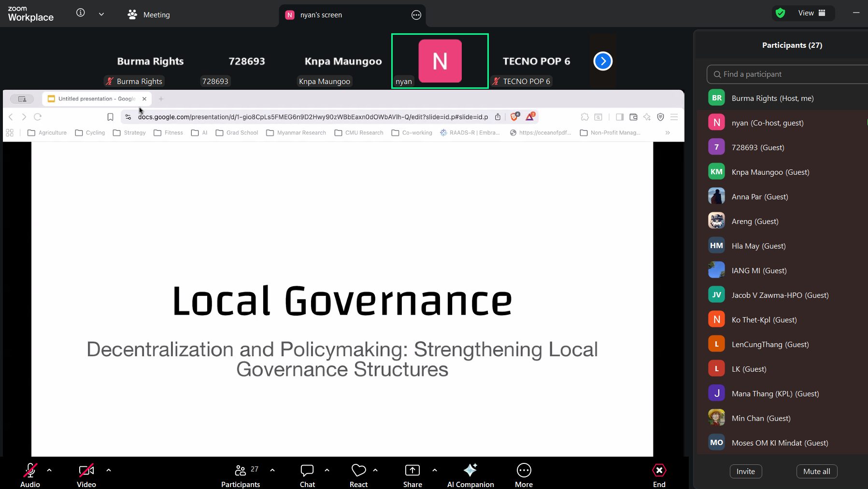Expand participants options arrow

(x=272, y=470)
